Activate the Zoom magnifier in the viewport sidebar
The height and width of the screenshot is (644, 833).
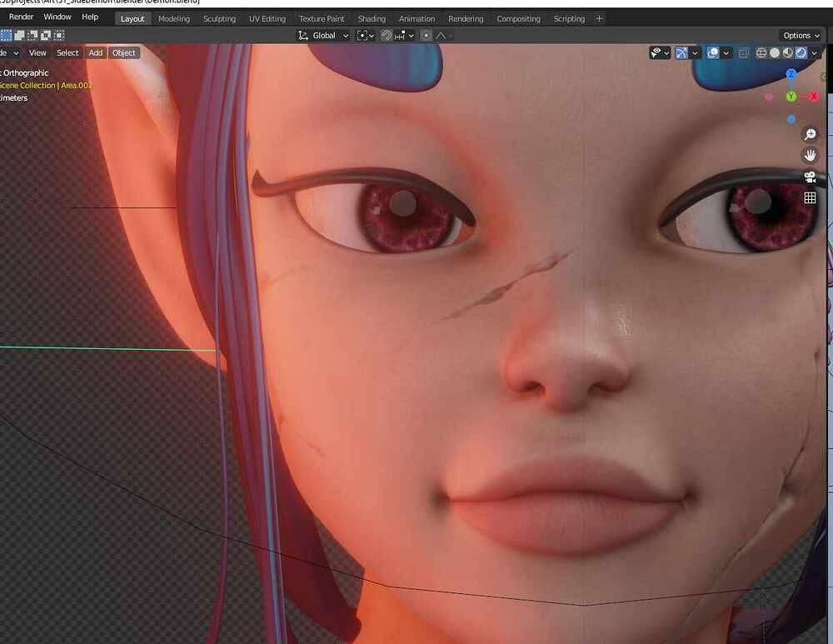coord(811,134)
